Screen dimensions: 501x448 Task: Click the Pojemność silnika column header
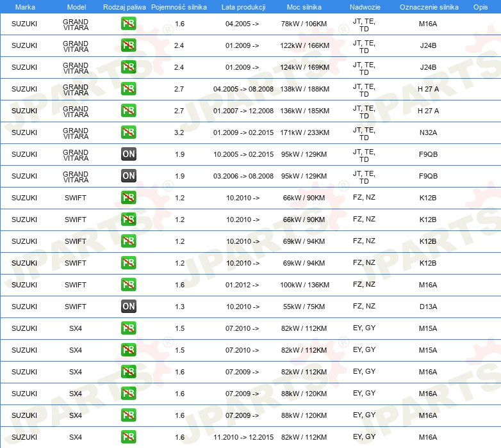[x=179, y=7]
